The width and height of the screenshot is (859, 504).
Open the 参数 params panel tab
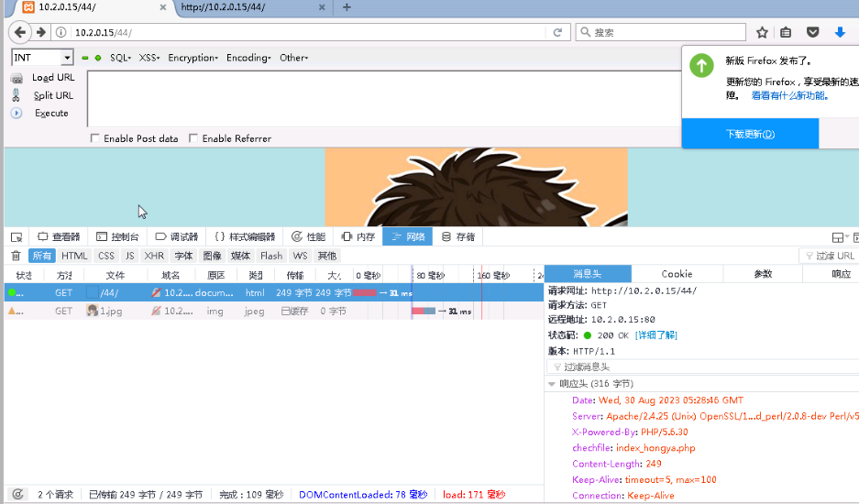763,274
